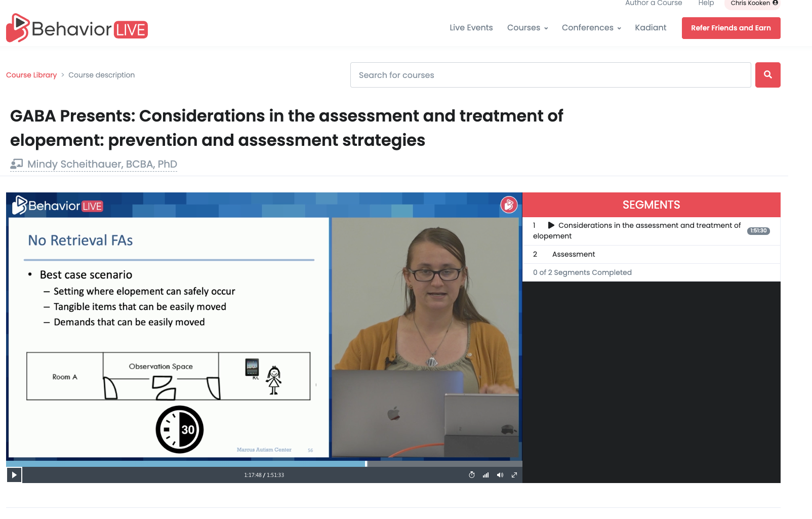
Task: Open the video quality bars icon
Action: coord(486,475)
